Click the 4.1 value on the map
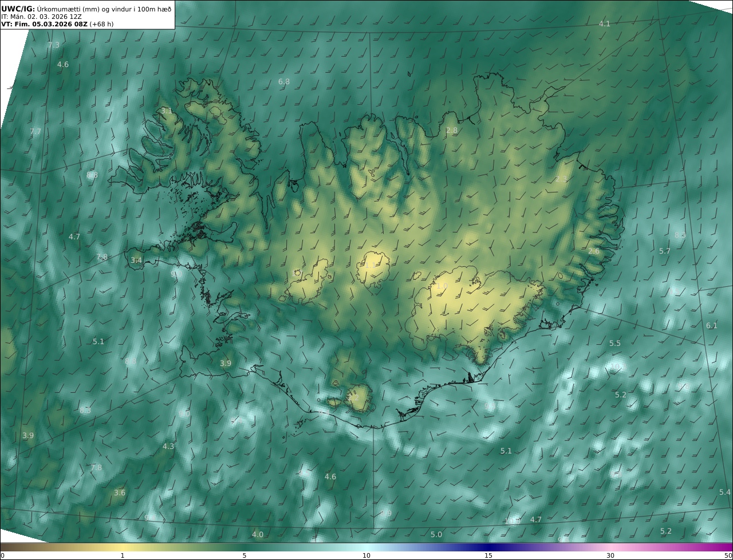This screenshot has width=733, height=560. point(605,23)
